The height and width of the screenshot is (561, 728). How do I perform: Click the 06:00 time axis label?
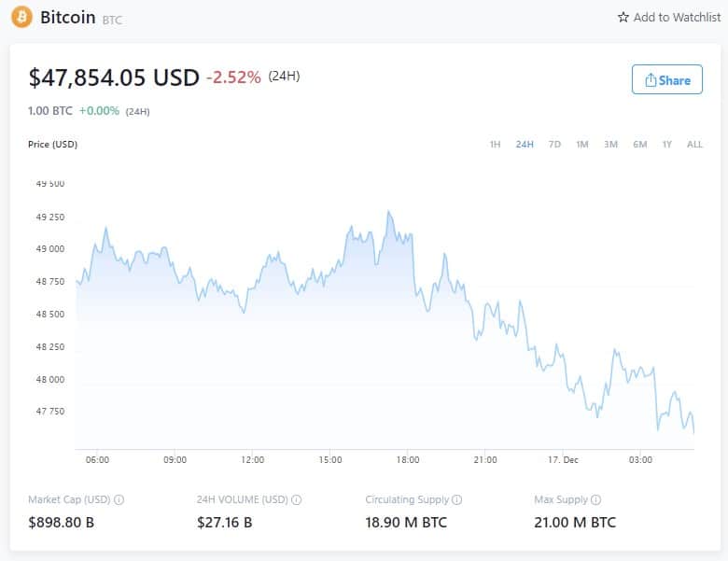(x=97, y=460)
